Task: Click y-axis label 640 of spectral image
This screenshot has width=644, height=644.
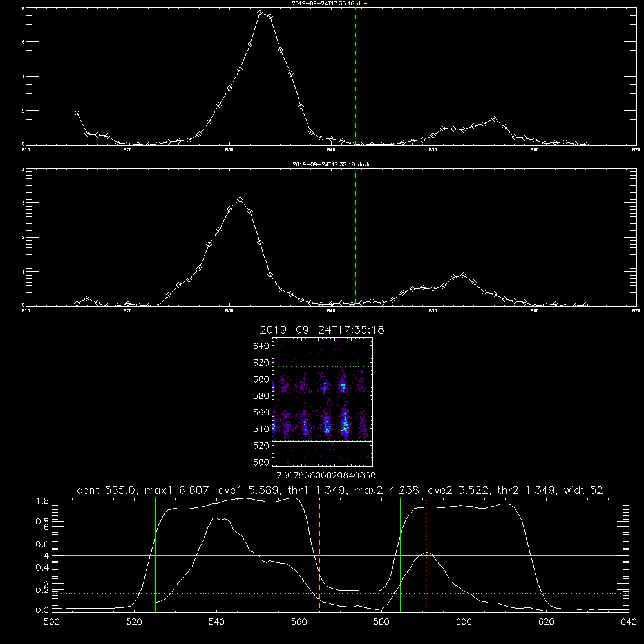Action: click(x=261, y=346)
